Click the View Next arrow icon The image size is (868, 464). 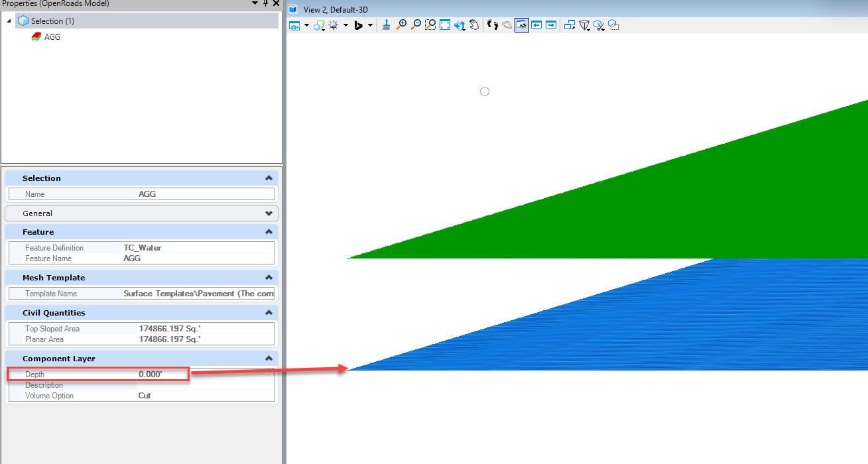[x=551, y=25]
